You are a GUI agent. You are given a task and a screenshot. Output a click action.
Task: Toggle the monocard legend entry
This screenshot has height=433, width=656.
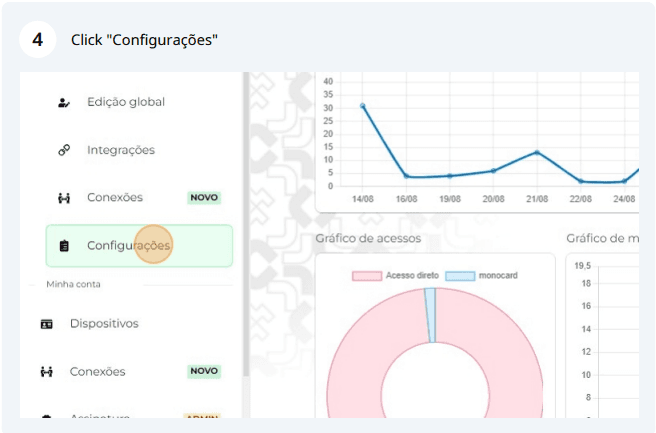click(x=482, y=276)
